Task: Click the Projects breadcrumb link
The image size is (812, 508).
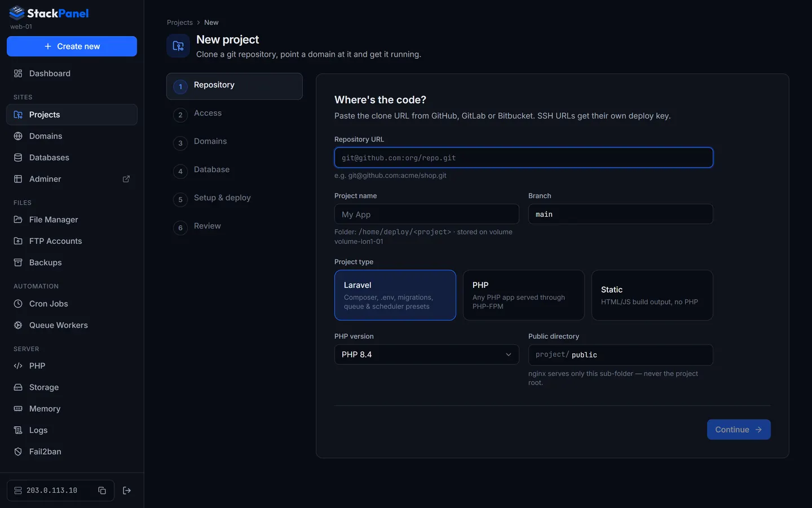Action: [x=180, y=23]
